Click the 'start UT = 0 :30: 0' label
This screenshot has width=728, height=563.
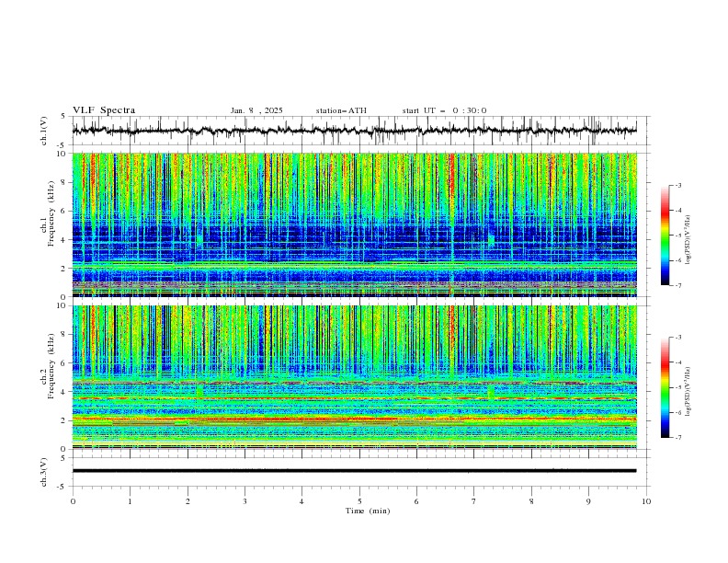coord(444,110)
